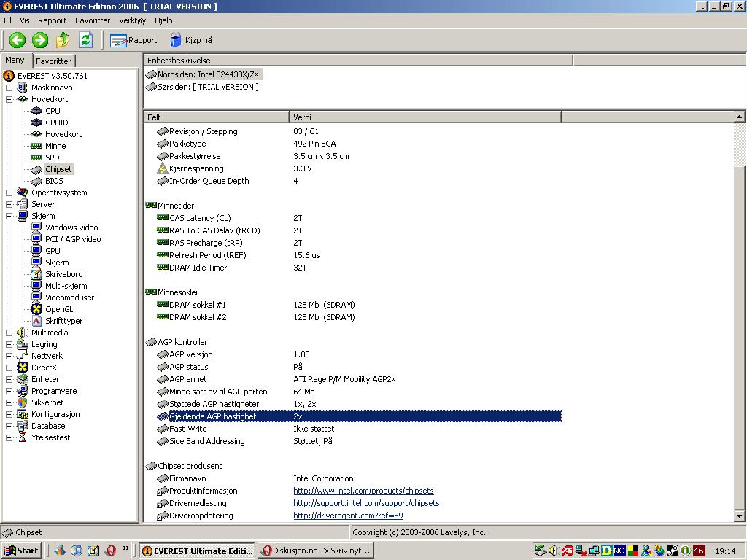Viewport: 747px width, 560px height.
Task: Select the Windows video monitor icon
Action: 36,227
